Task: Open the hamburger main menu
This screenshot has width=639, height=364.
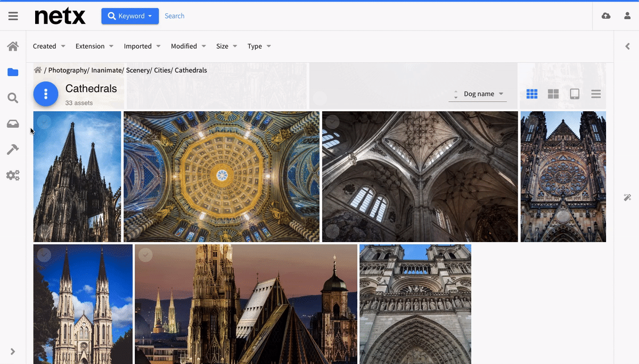Action: click(13, 16)
